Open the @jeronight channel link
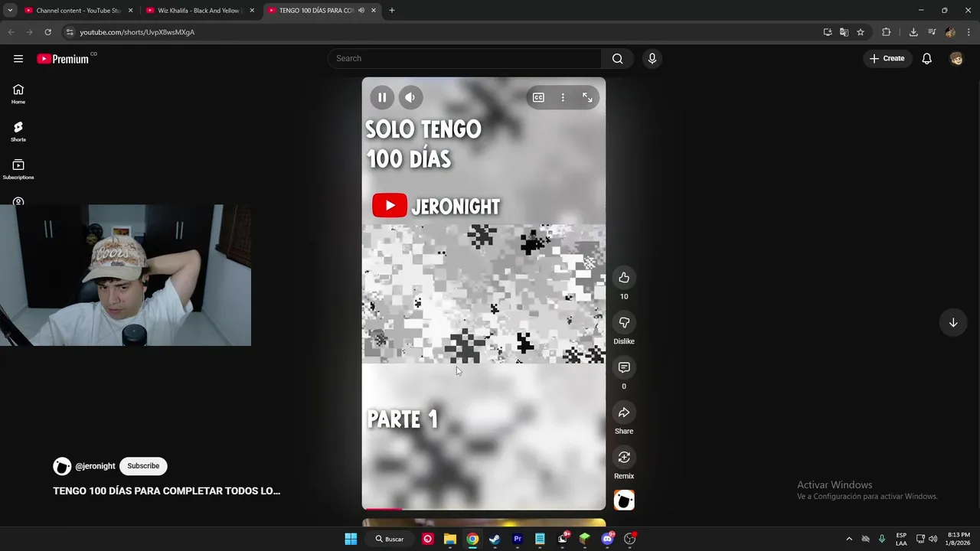Viewport: 980px width, 551px height. 95,466
